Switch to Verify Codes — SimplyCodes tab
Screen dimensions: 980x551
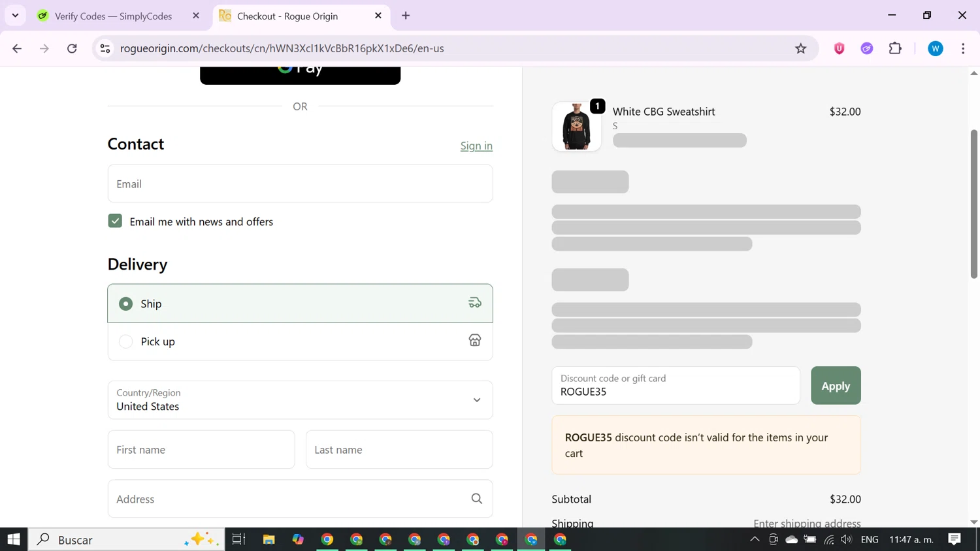(114, 16)
